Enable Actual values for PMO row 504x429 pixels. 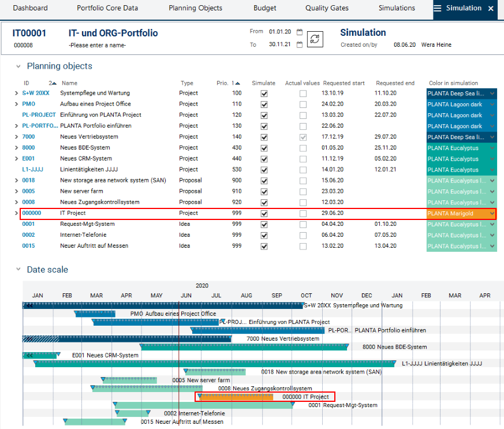[303, 104]
